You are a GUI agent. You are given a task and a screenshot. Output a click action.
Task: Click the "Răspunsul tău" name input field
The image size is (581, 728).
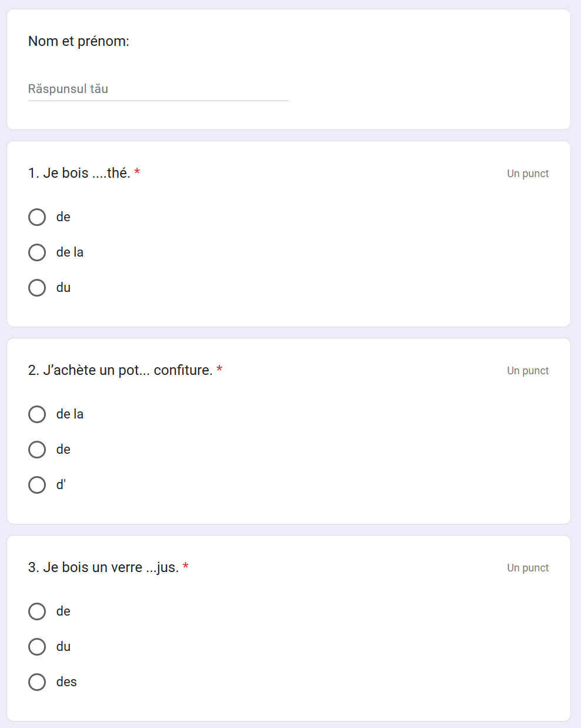tap(158, 89)
